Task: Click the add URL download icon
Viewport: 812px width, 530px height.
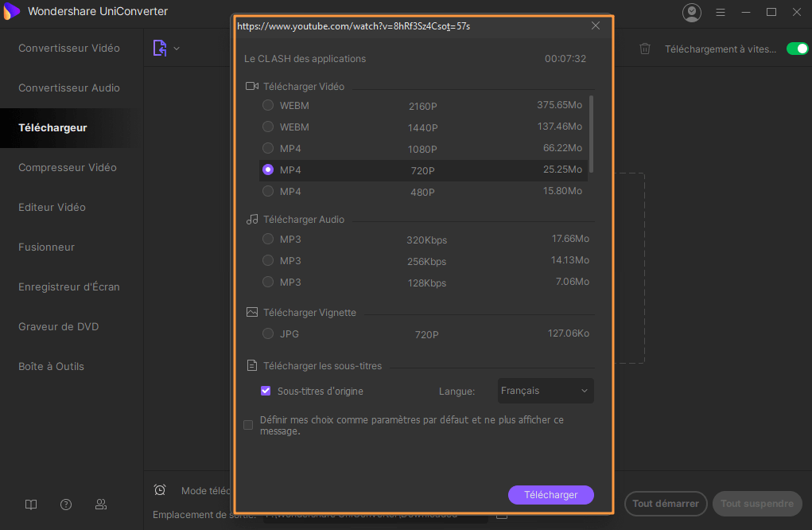Action: point(160,48)
